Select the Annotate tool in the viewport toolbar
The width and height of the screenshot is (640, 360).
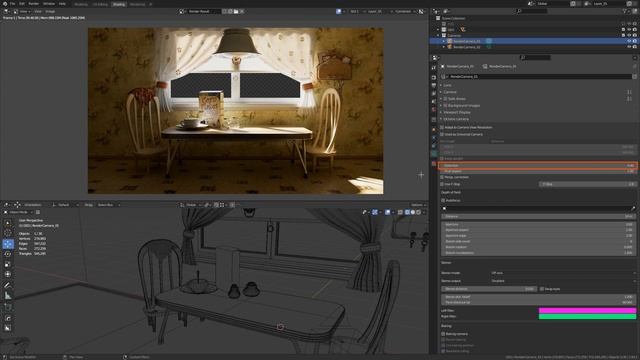point(8,285)
